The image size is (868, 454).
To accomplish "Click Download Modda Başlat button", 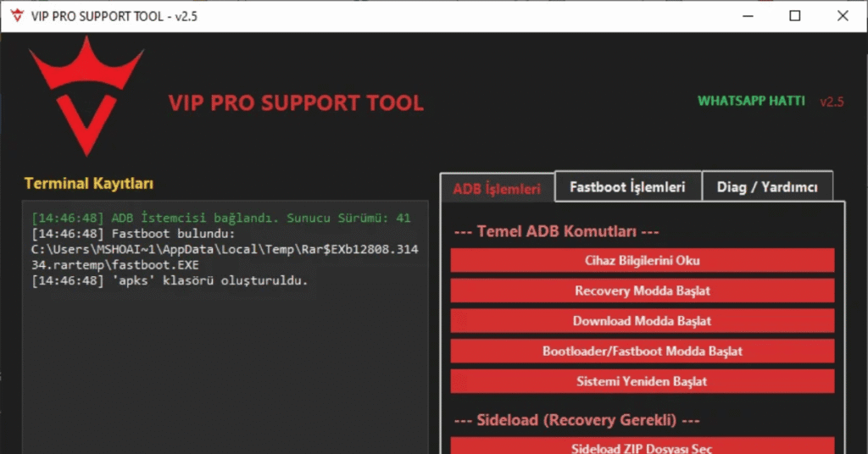I will [643, 321].
